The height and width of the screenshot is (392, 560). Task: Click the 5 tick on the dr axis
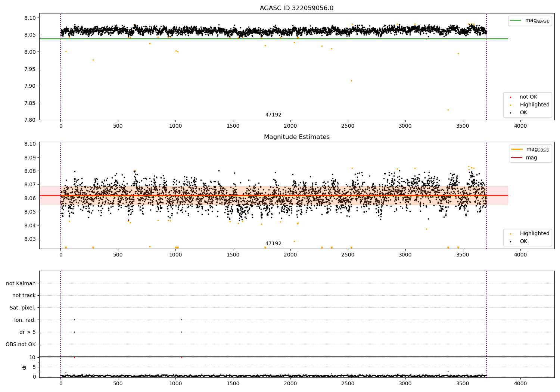34,367
